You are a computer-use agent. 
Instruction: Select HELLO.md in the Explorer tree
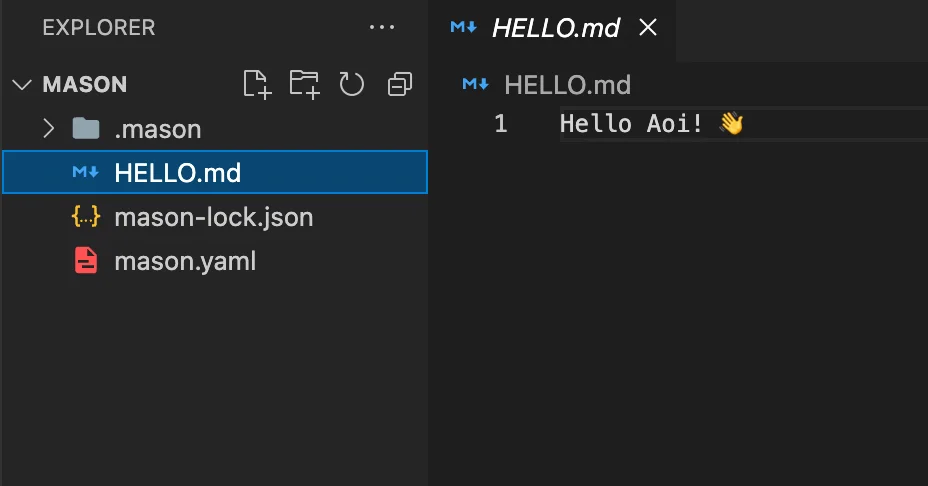(178, 173)
